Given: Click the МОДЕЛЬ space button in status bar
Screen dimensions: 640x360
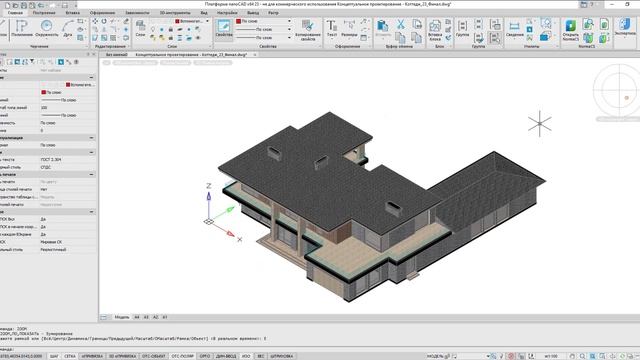Looking at the screenshot, I should (436, 356).
